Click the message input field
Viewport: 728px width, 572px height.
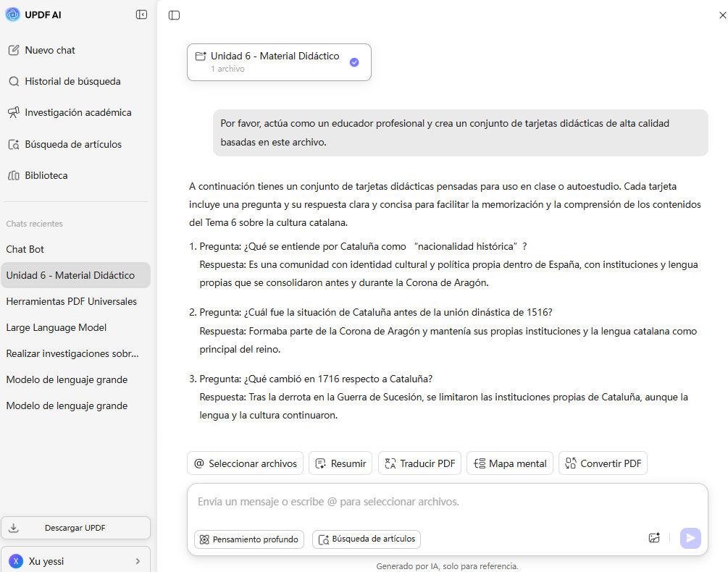(447, 501)
